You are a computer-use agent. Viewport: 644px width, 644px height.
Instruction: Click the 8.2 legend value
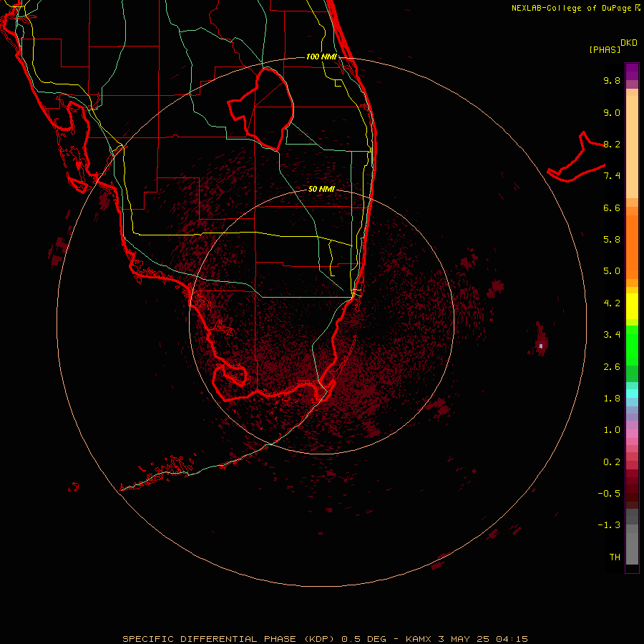click(x=612, y=144)
